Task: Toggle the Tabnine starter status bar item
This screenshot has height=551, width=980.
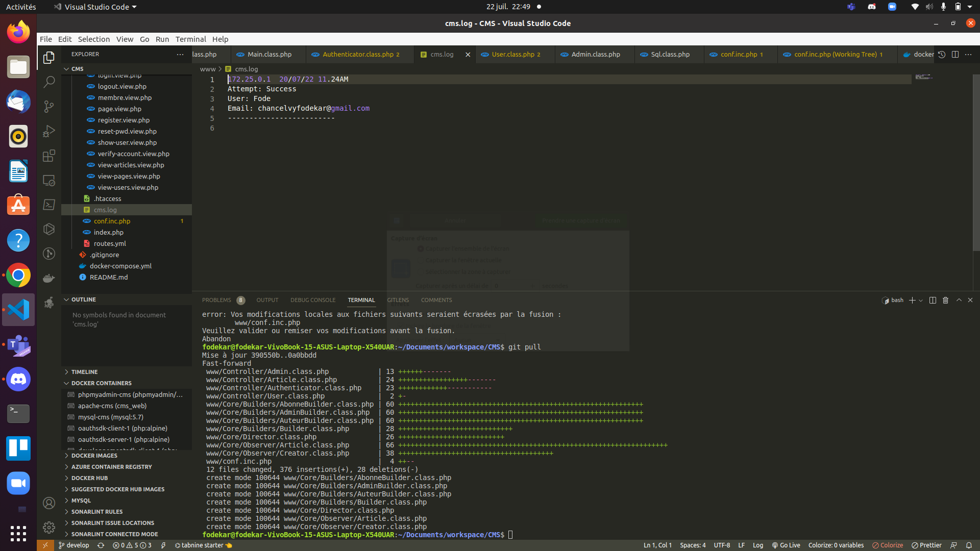Action: 203,545
